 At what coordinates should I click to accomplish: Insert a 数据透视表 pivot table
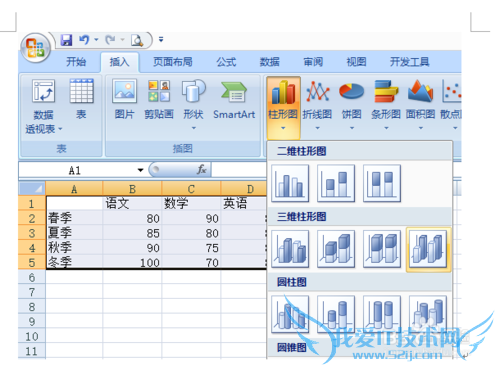(x=43, y=106)
